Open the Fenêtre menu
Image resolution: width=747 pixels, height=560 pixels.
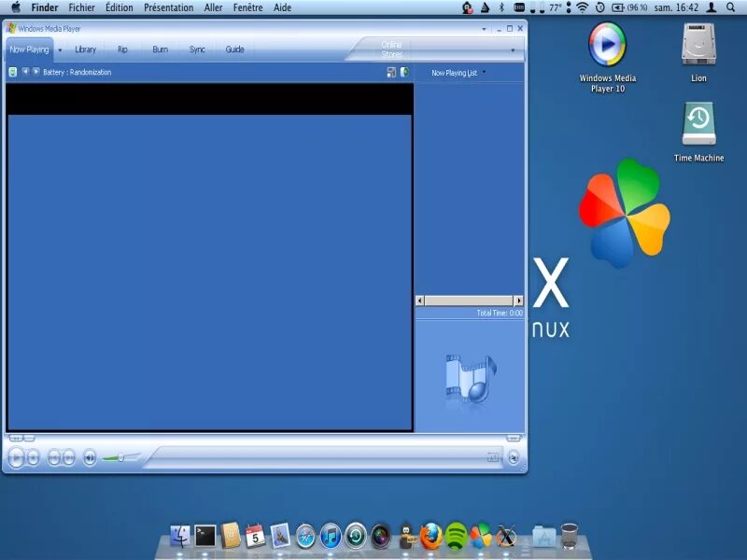coord(247,7)
